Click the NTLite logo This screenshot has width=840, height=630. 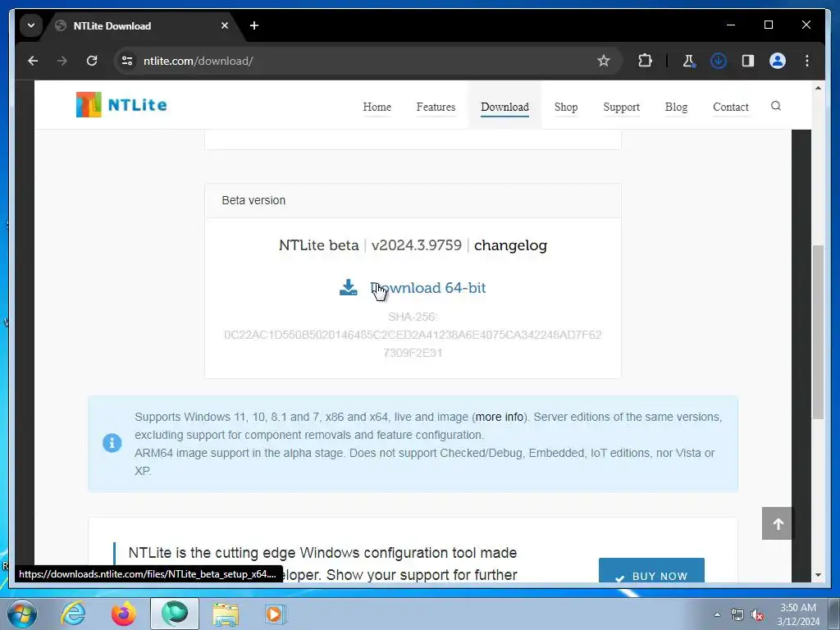coord(121,104)
